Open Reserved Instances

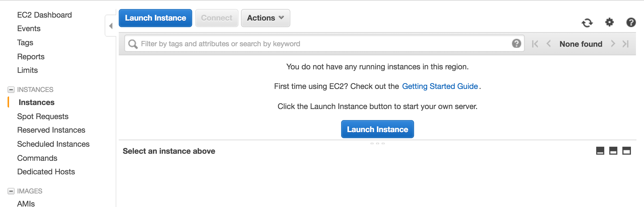(51, 130)
